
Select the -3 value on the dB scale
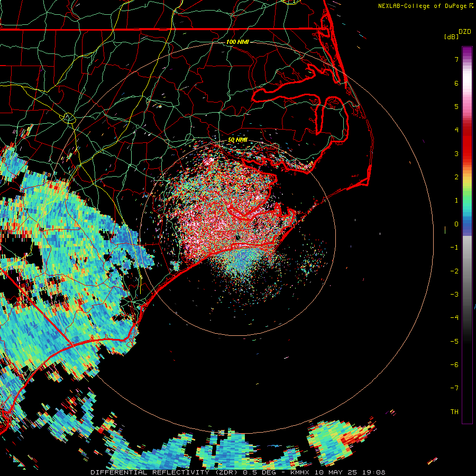tap(454, 294)
